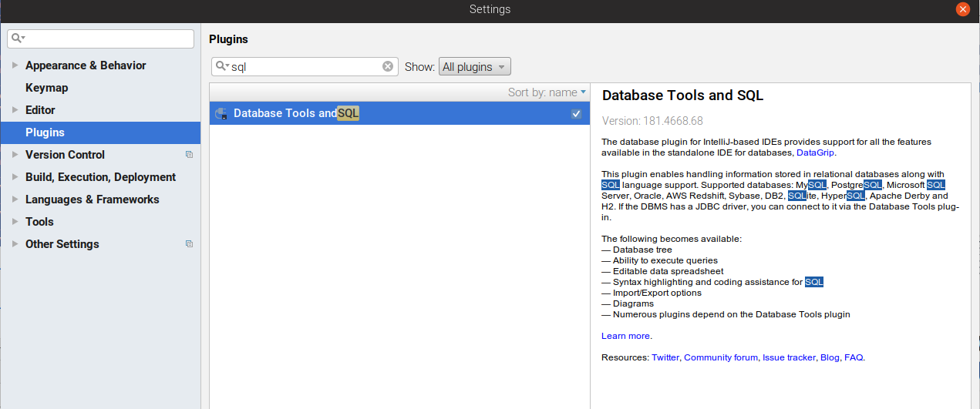Open the Sort by name dropdown

tap(547, 92)
